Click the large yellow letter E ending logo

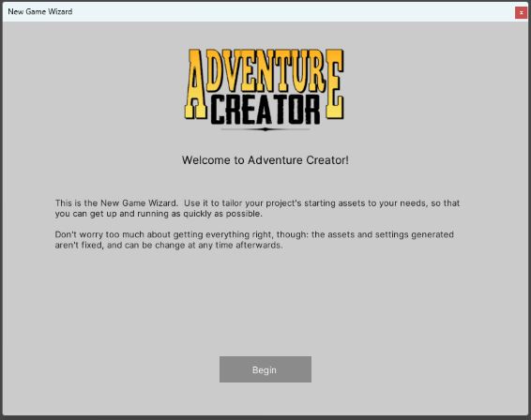point(335,84)
